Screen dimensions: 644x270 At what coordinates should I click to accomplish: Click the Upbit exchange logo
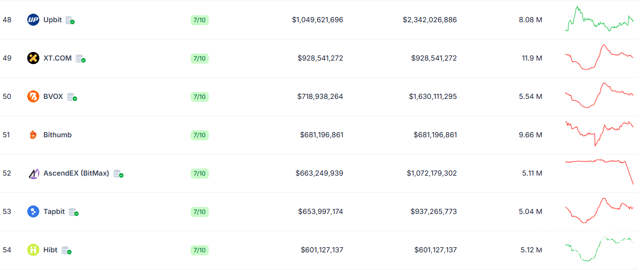tap(33, 20)
